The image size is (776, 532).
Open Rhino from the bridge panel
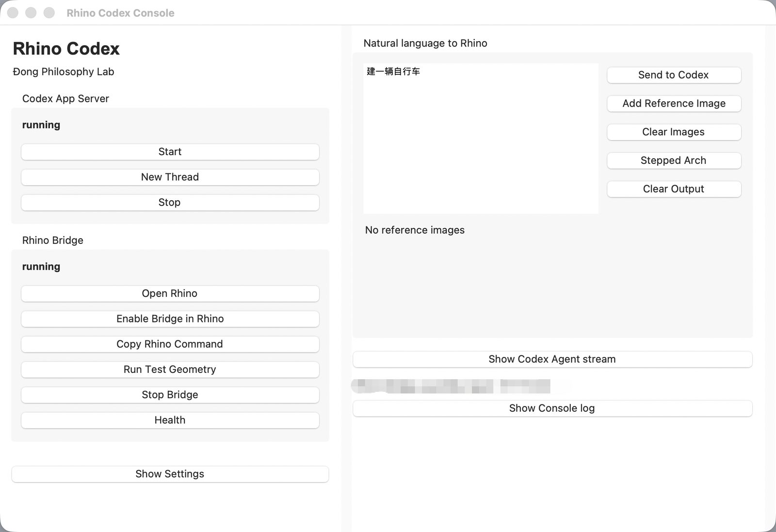point(170,293)
